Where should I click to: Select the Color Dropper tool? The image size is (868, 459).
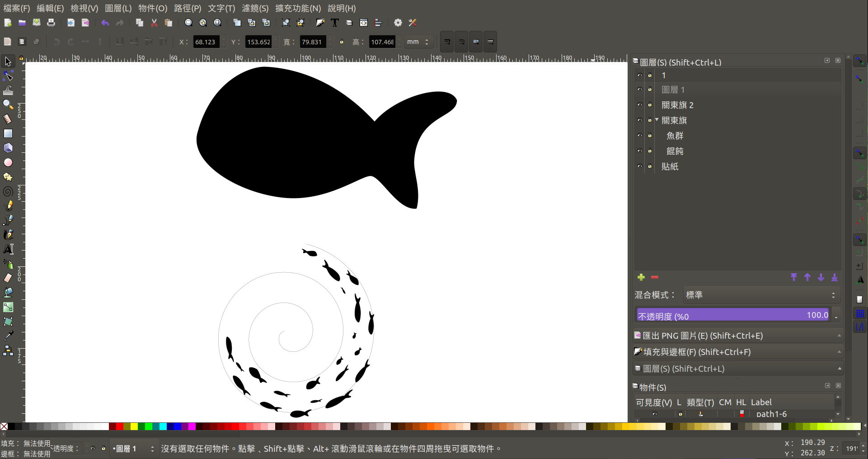(8, 336)
